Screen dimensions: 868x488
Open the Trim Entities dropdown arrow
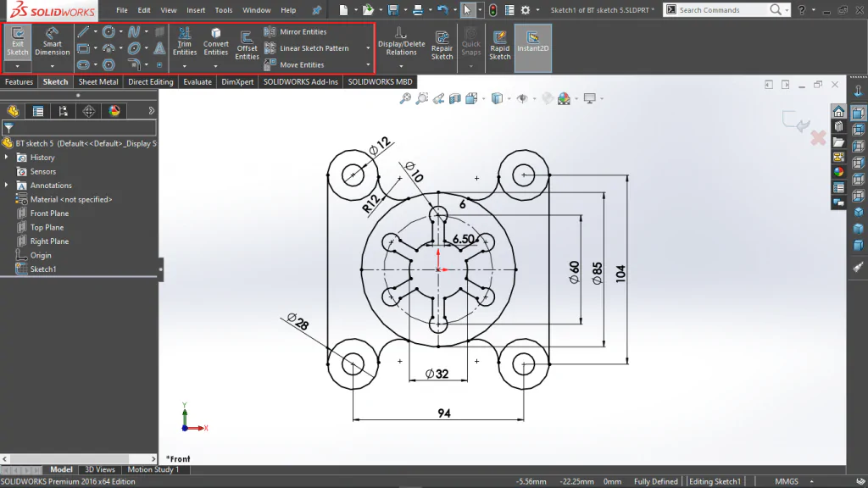click(x=184, y=66)
